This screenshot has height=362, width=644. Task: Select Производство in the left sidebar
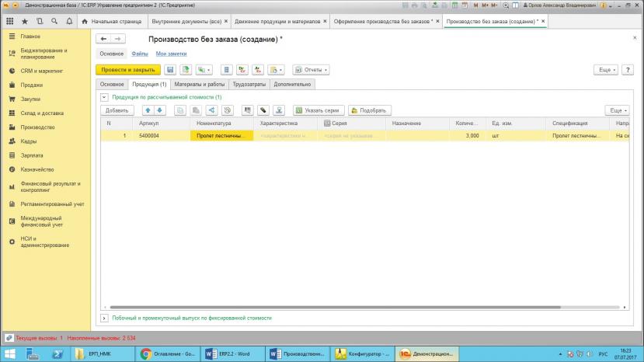(37, 127)
